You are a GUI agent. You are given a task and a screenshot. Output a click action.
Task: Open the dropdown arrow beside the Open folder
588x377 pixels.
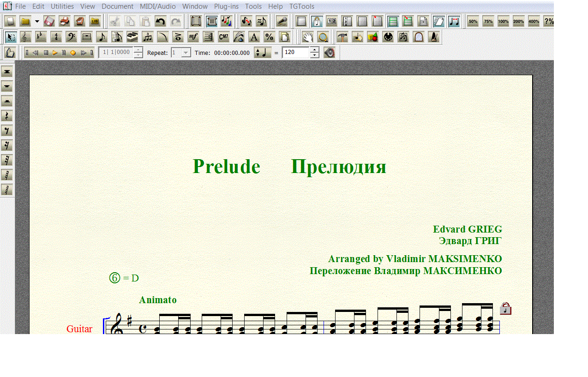coord(37,21)
